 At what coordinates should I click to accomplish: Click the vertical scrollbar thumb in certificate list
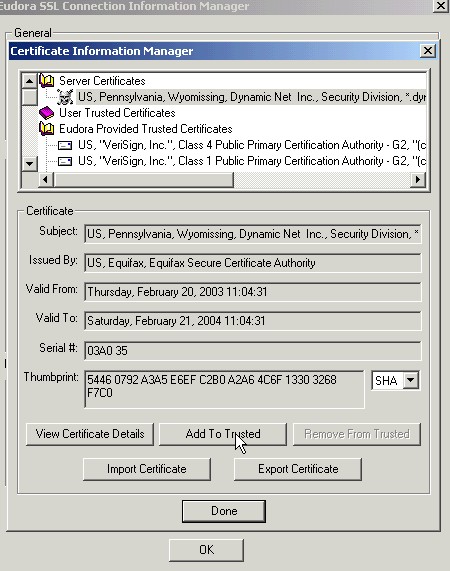tap(29, 97)
